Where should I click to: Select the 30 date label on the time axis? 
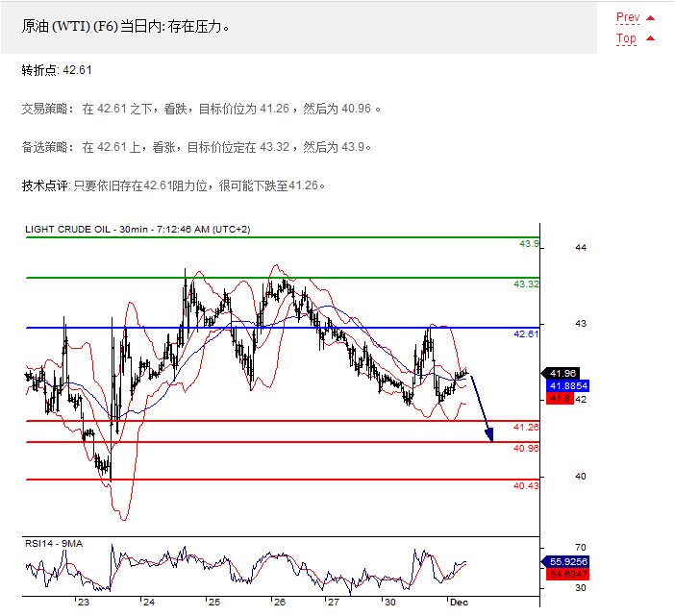tap(390, 603)
